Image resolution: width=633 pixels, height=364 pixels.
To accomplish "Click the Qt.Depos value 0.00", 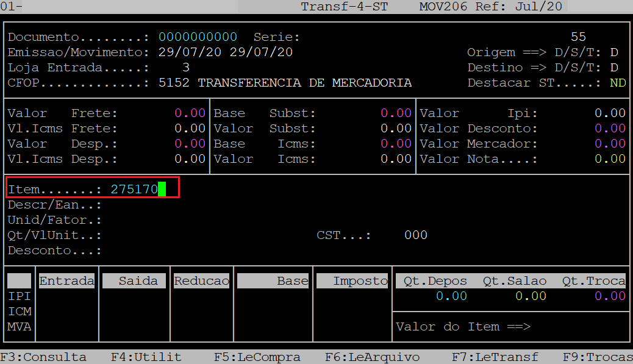I will coord(451,296).
